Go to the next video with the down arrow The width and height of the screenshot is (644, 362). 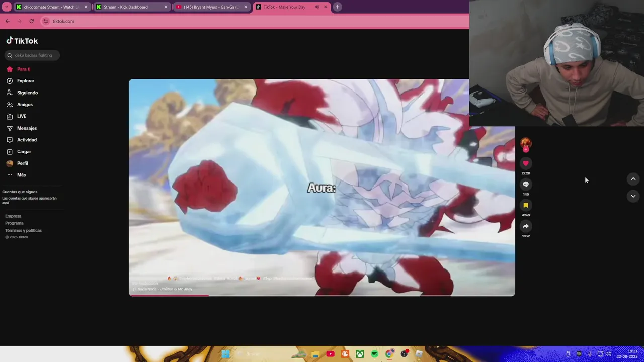pyautogui.click(x=633, y=196)
